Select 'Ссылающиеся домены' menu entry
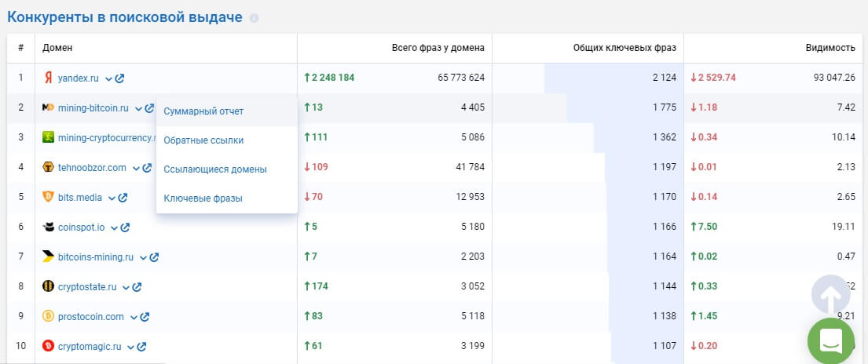This screenshot has width=868, height=364. pos(215,169)
